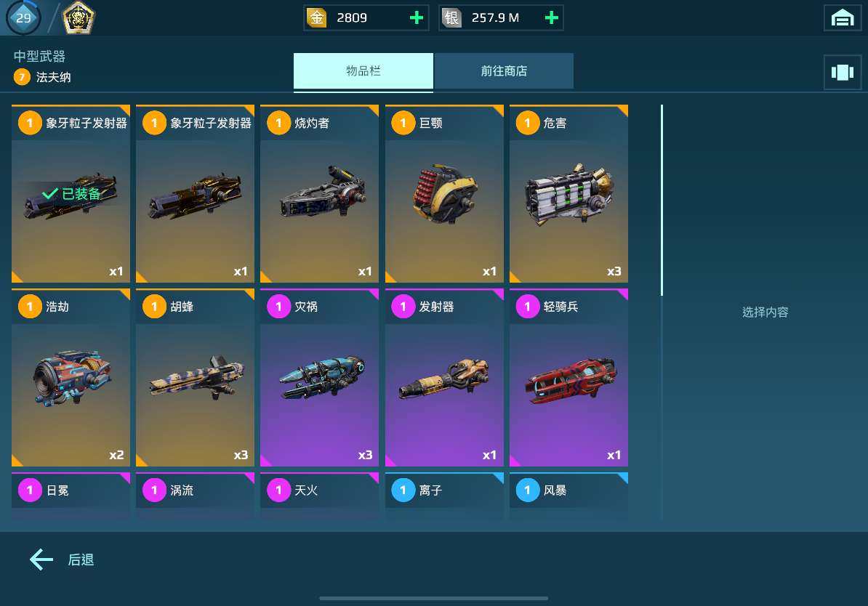Click the gold currency coin icon
The width and height of the screenshot is (868, 606).
click(317, 17)
